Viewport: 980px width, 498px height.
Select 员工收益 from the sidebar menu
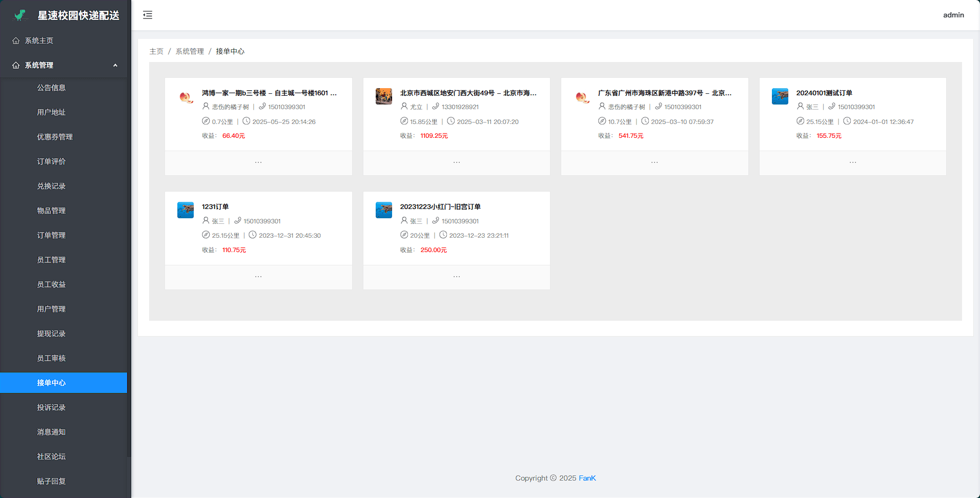pyautogui.click(x=51, y=284)
